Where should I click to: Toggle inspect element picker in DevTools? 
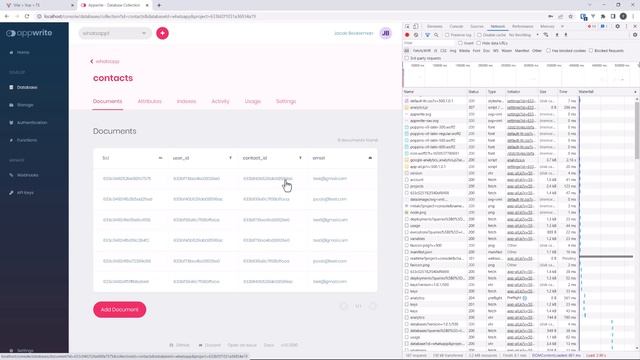tap(407, 27)
